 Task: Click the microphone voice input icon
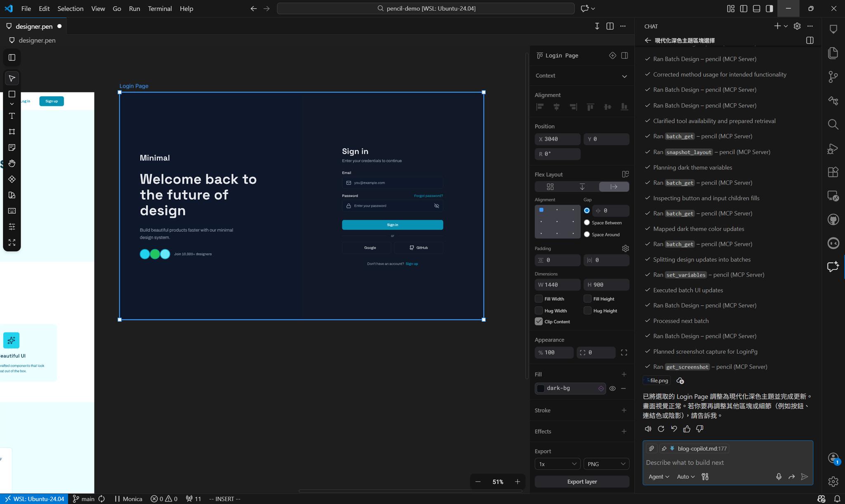778,476
